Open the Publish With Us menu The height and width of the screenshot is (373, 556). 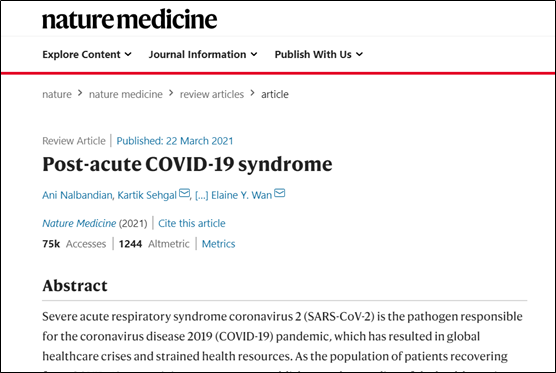(319, 54)
